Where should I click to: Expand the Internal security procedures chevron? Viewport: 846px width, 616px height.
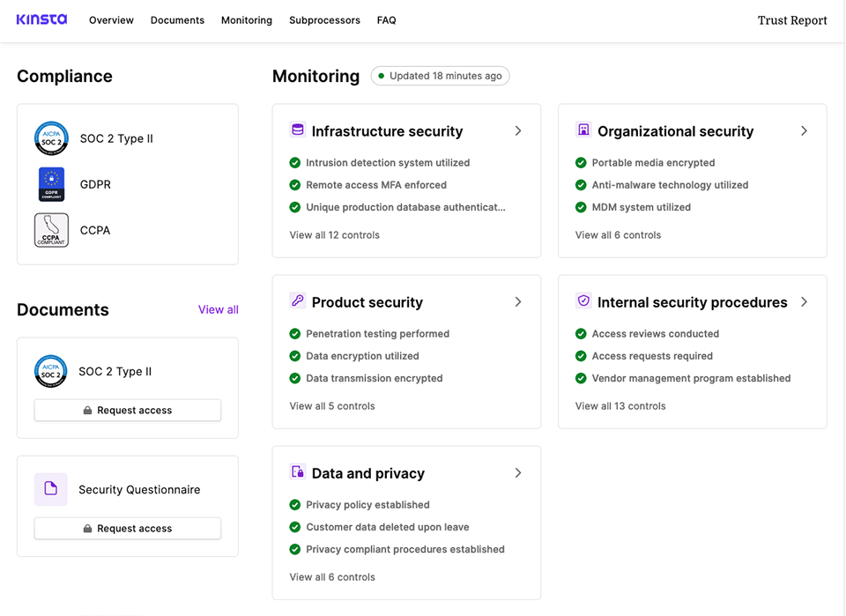coord(804,301)
